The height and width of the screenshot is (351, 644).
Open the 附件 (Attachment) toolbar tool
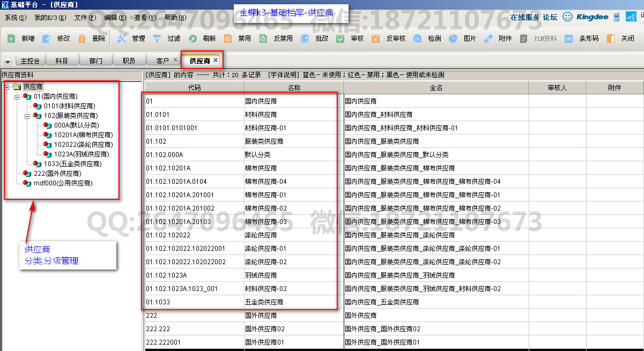click(x=488, y=39)
